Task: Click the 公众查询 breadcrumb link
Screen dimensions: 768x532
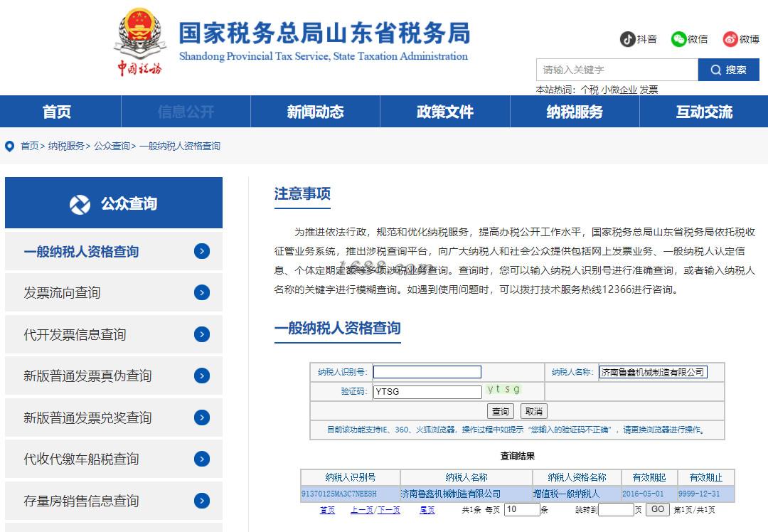Action: 112,146
